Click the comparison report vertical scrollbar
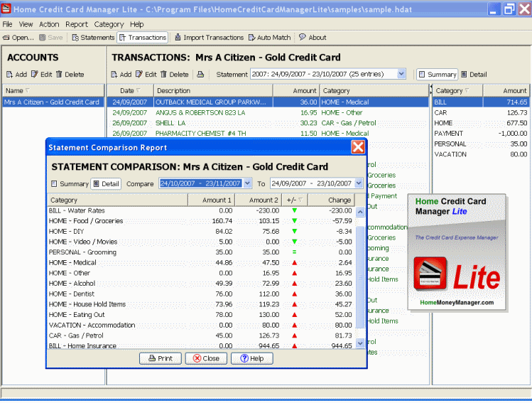532x403 pixels. click(359, 277)
